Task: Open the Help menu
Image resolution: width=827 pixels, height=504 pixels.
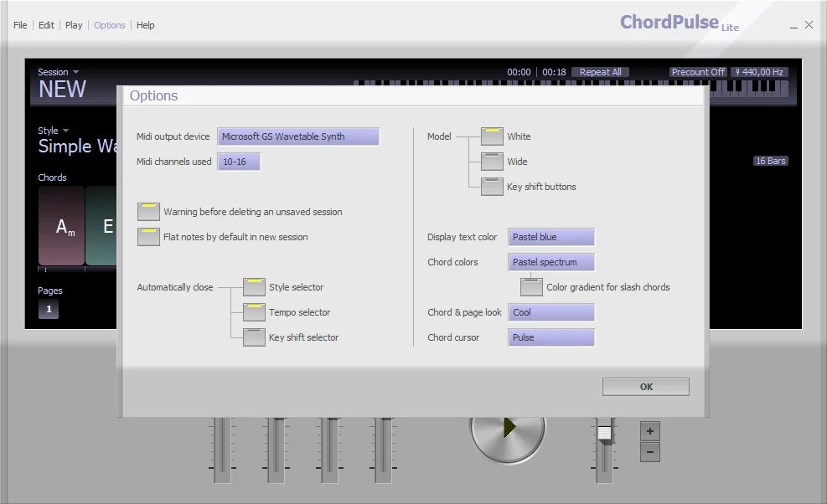Action: [x=146, y=25]
